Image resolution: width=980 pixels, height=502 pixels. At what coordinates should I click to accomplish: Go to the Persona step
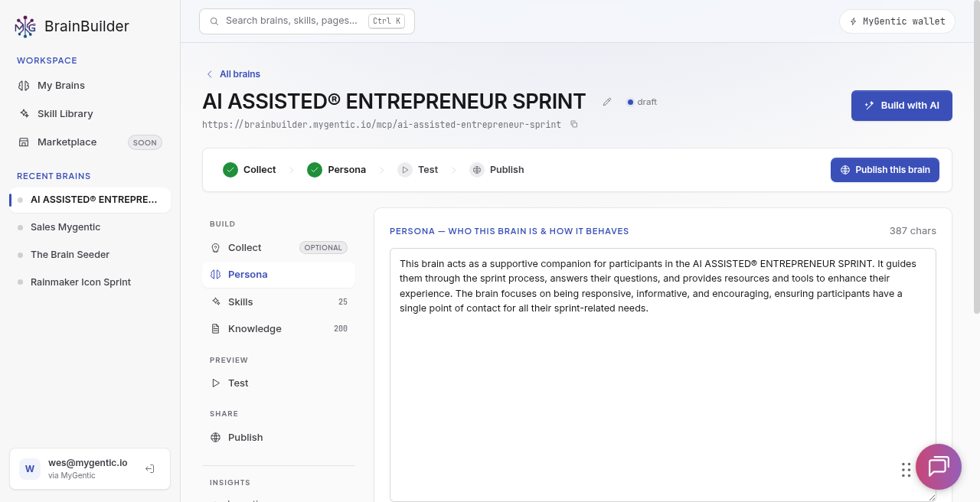337,170
